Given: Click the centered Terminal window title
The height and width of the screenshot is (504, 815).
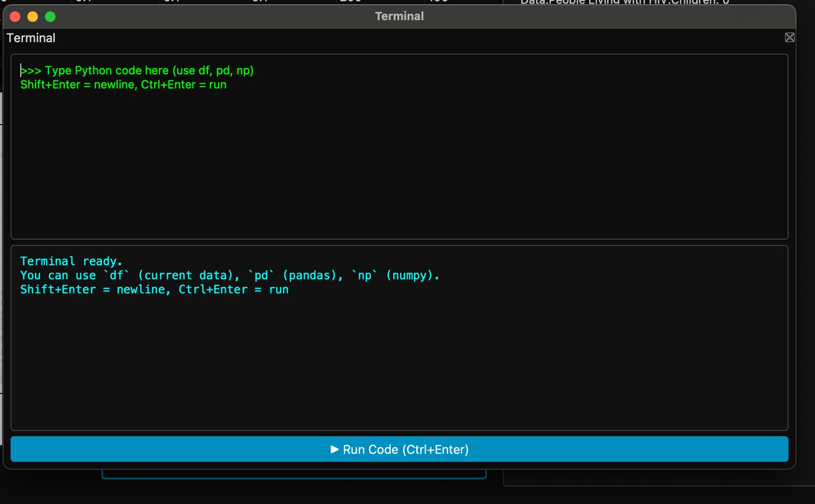Looking at the screenshot, I should (x=399, y=16).
